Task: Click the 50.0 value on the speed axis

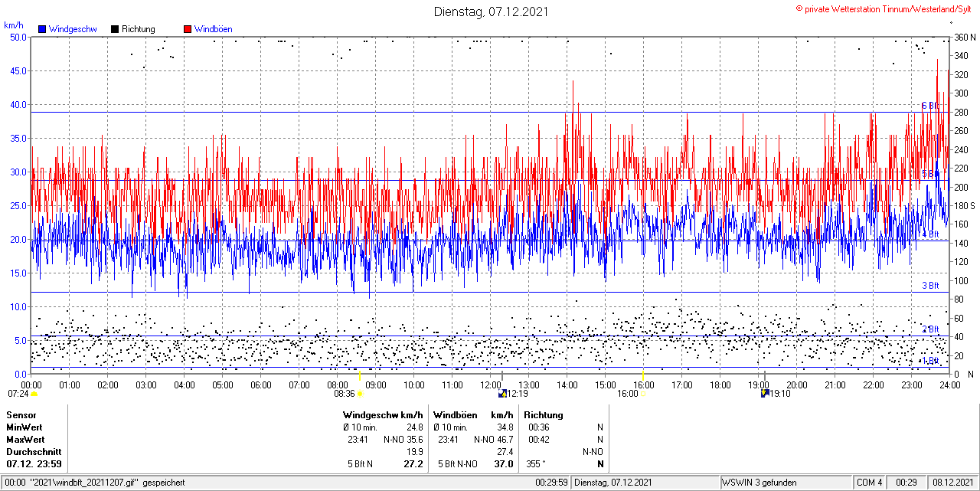Action: click(x=18, y=37)
